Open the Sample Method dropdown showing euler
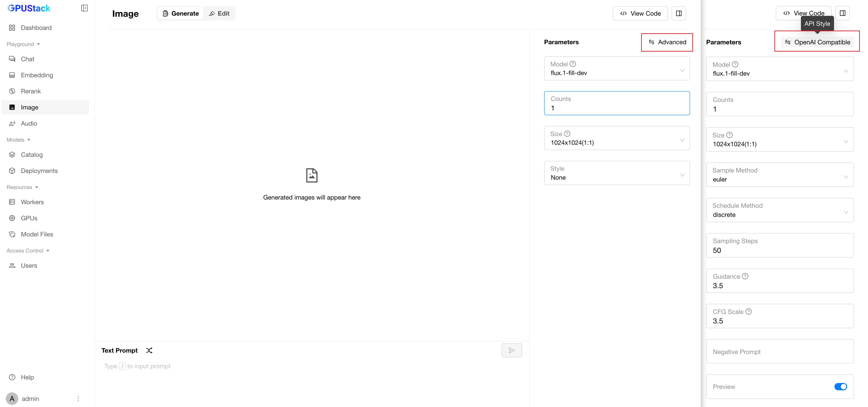The width and height of the screenshot is (868, 407). click(x=780, y=175)
